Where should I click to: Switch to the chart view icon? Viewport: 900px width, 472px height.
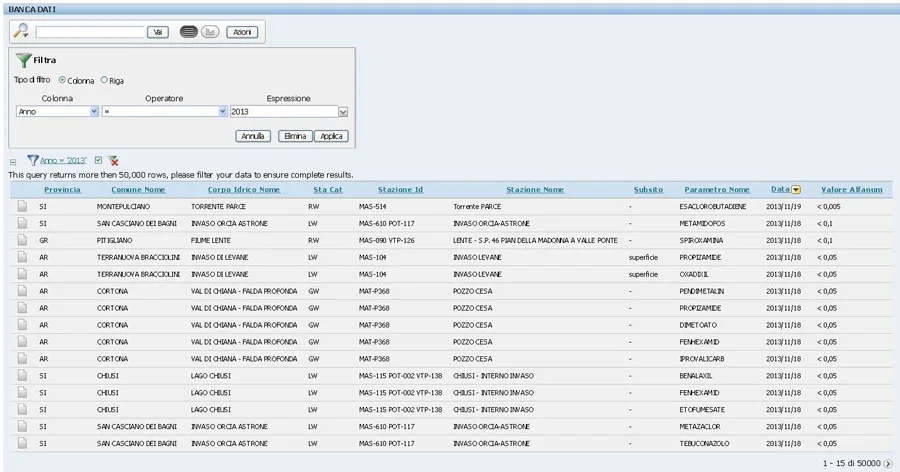[210, 32]
